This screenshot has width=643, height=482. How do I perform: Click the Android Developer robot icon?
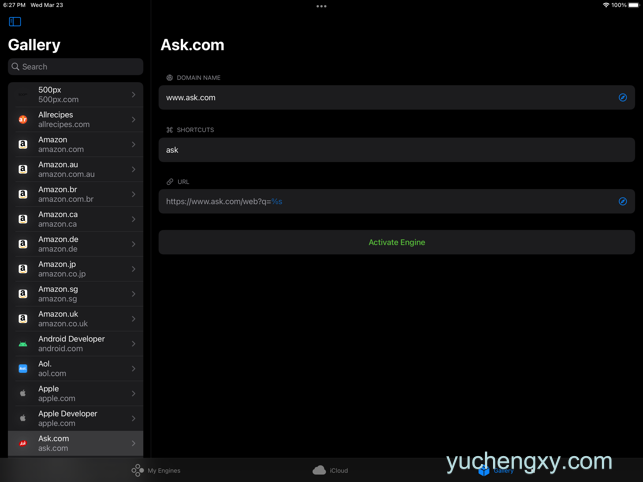pos(23,344)
